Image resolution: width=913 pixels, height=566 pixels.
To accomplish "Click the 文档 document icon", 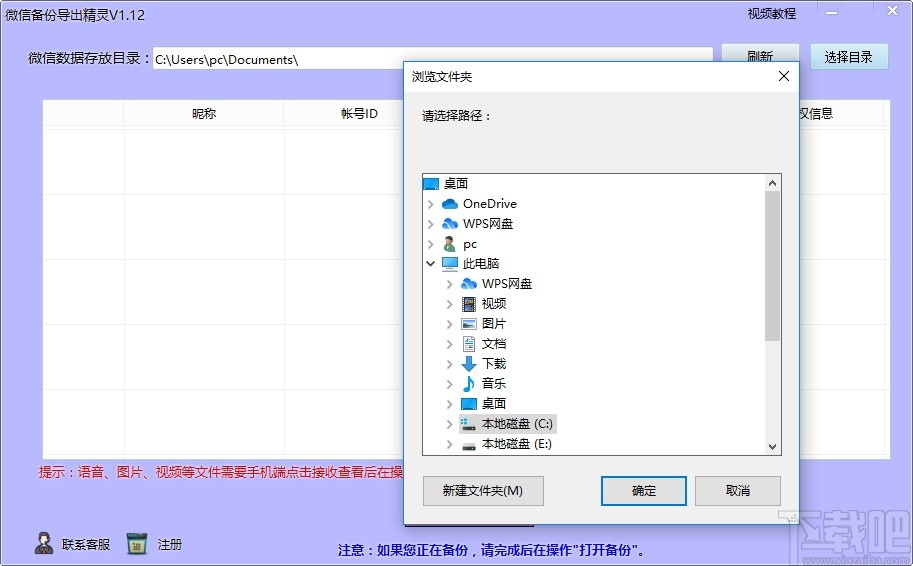I will point(469,344).
